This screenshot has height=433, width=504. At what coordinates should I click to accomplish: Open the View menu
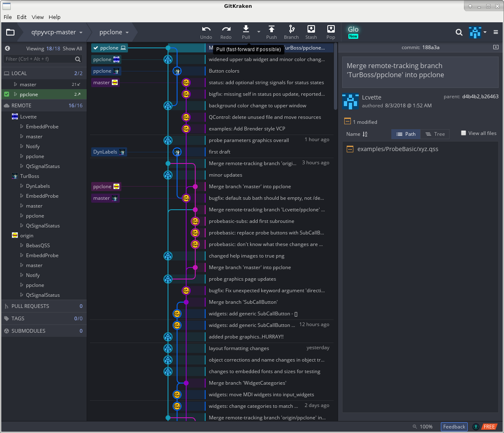(38, 17)
